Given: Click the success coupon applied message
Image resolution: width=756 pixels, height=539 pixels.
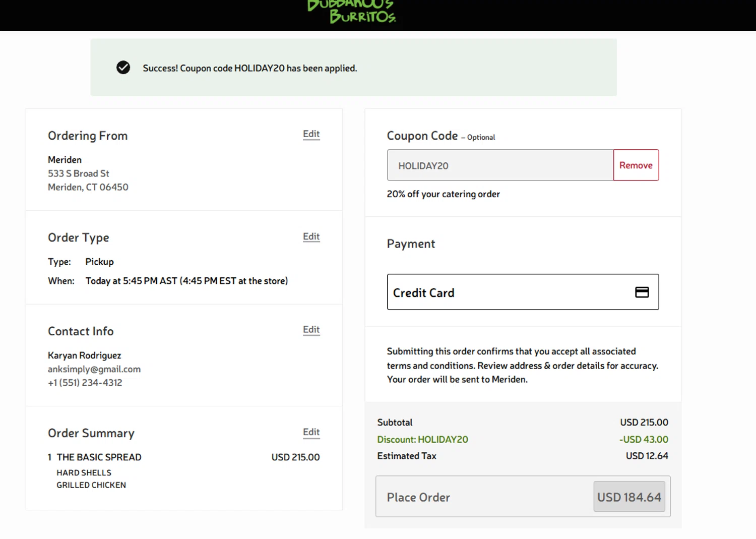Looking at the screenshot, I should 249,68.
